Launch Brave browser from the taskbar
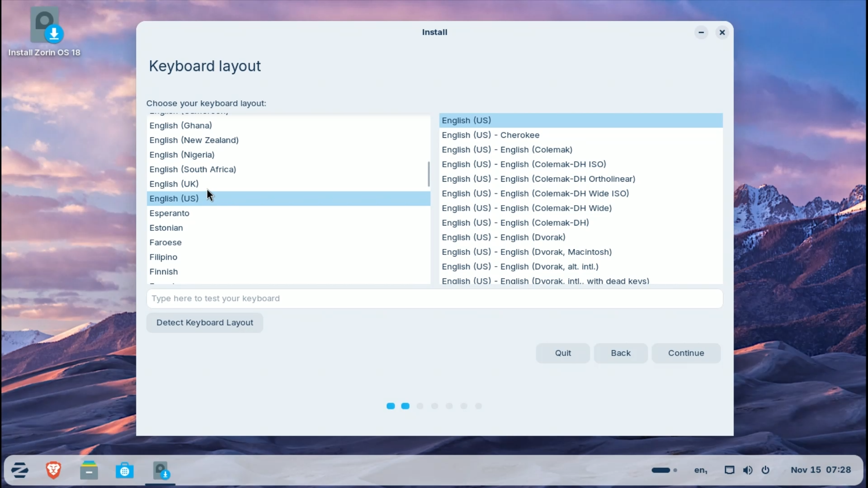 pyautogui.click(x=53, y=470)
